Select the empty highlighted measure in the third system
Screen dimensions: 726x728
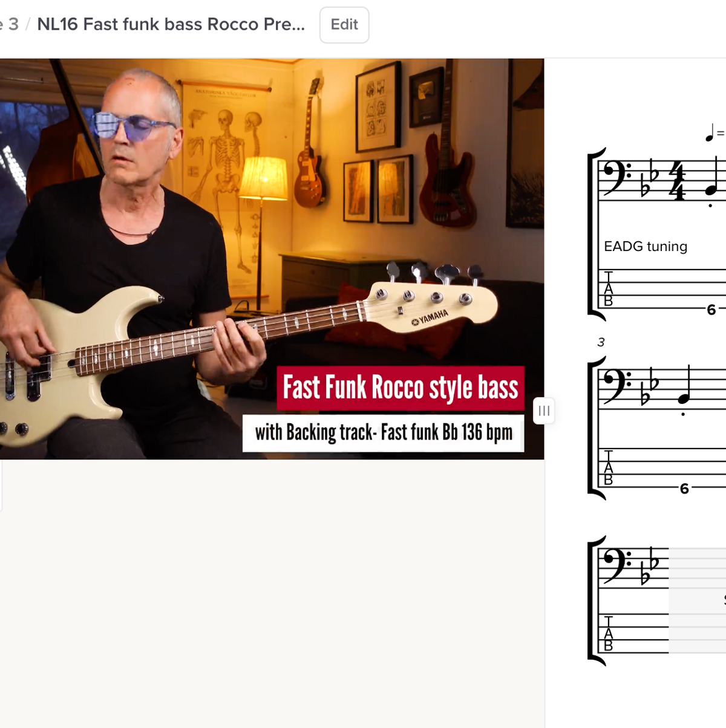[697, 600]
